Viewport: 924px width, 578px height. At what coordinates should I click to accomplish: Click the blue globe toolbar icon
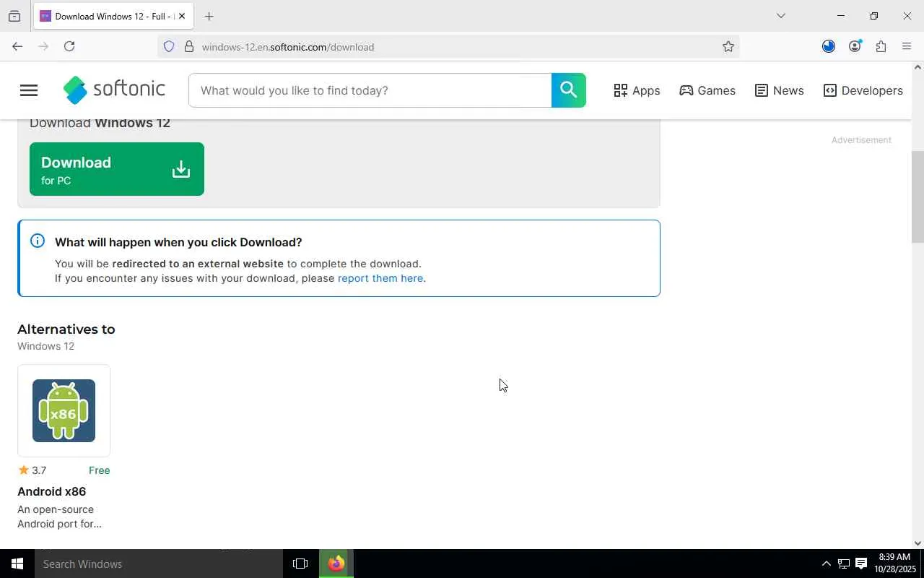coord(829,46)
